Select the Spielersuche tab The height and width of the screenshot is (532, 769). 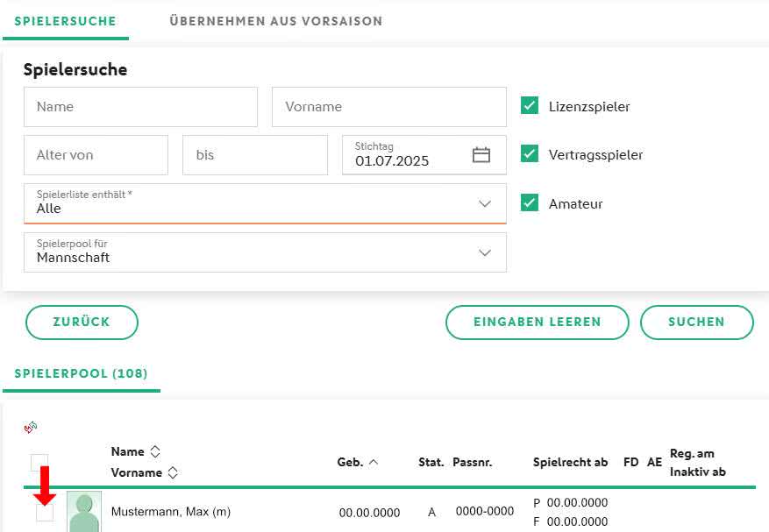click(65, 21)
